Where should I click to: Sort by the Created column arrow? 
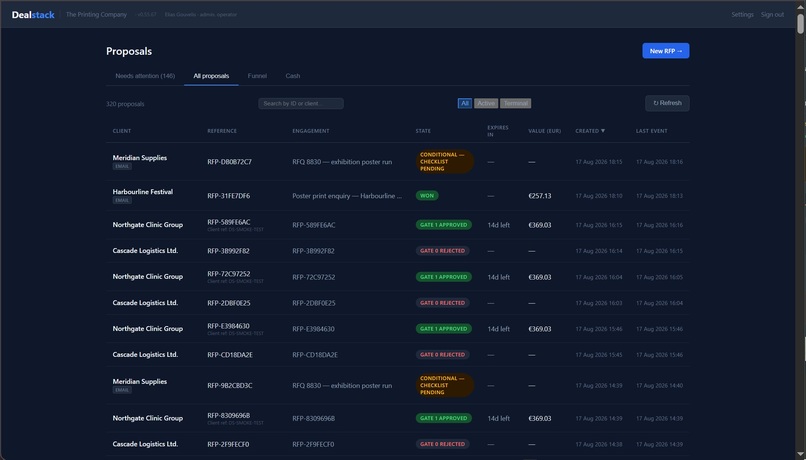point(603,131)
